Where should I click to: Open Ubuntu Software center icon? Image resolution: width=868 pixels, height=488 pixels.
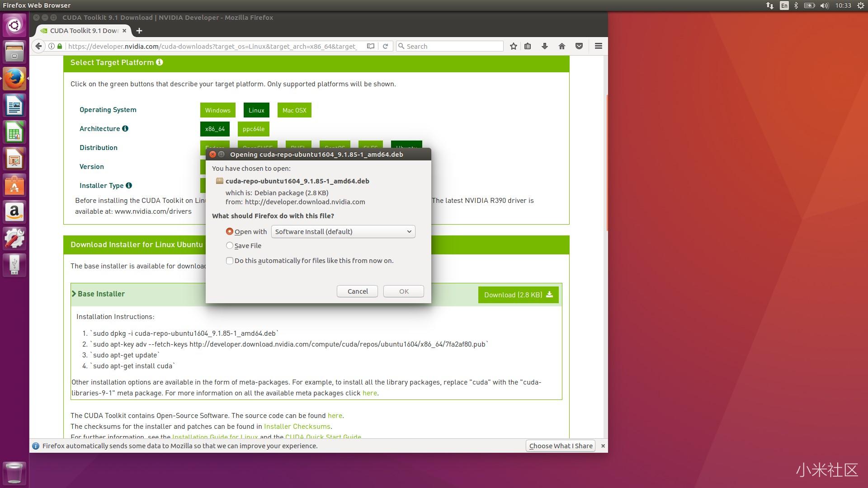[14, 185]
